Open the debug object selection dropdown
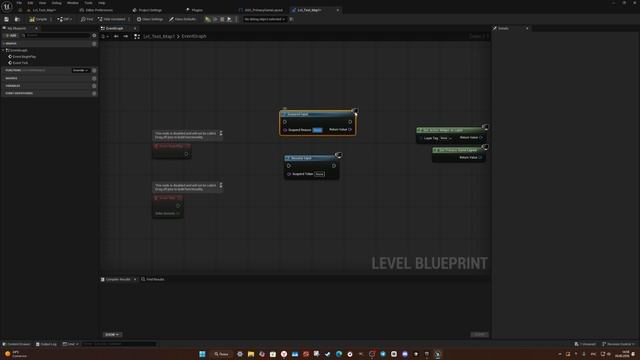Screen dimensions: 640x360 click(264, 19)
